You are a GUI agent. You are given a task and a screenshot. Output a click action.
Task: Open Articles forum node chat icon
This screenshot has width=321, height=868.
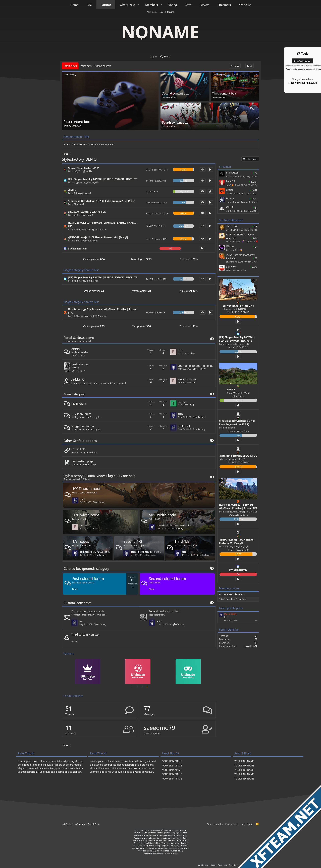point(67,352)
